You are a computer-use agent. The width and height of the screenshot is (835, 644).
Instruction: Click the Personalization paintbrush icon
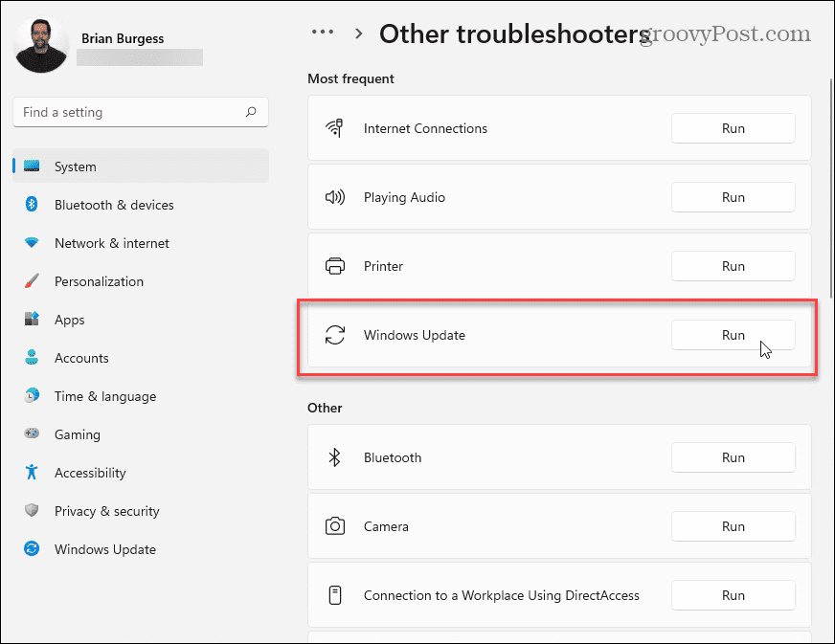32,281
